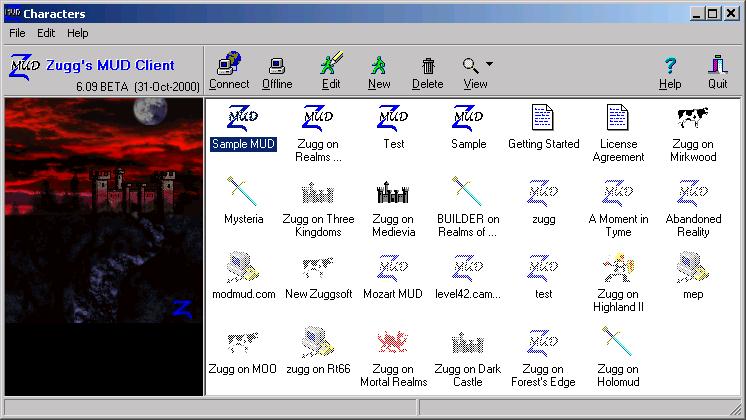Select the modmud.com character icon
The image size is (746, 420).
243,268
